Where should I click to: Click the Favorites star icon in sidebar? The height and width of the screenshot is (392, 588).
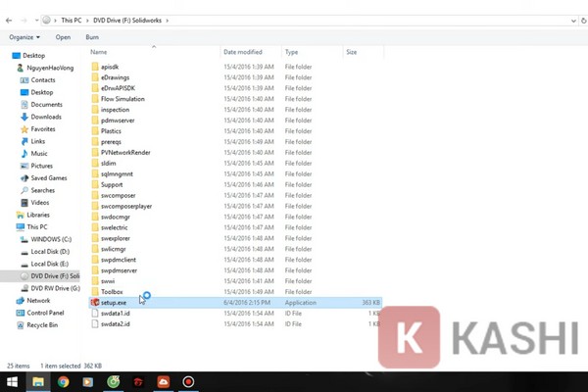coord(24,129)
